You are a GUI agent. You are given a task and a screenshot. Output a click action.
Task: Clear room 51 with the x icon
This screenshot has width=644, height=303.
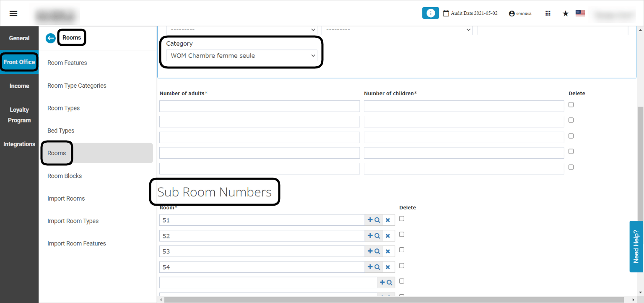pyautogui.click(x=388, y=220)
